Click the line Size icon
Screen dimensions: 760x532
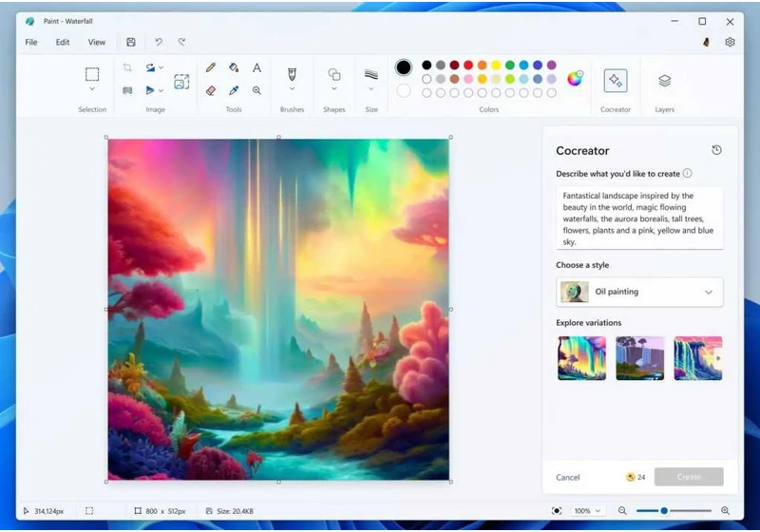(x=371, y=74)
